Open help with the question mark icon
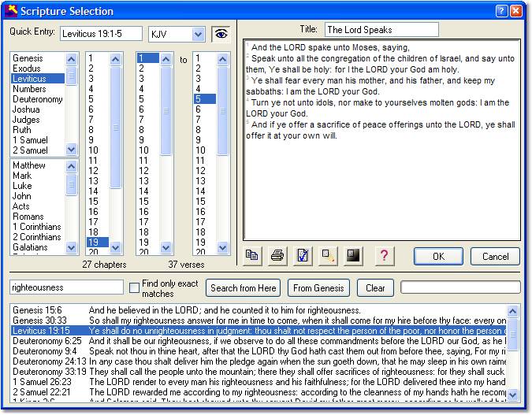Screen dimensions: 532x415 [384, 256]
